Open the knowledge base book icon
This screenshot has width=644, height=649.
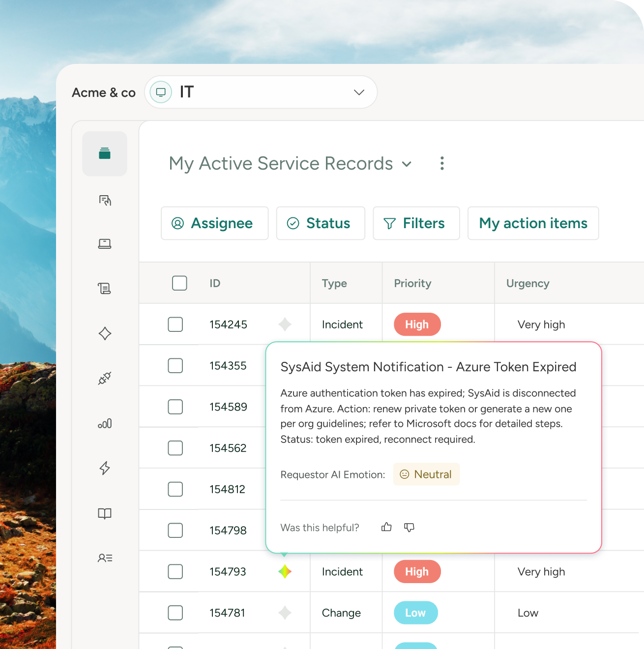(x=105, y=513)
